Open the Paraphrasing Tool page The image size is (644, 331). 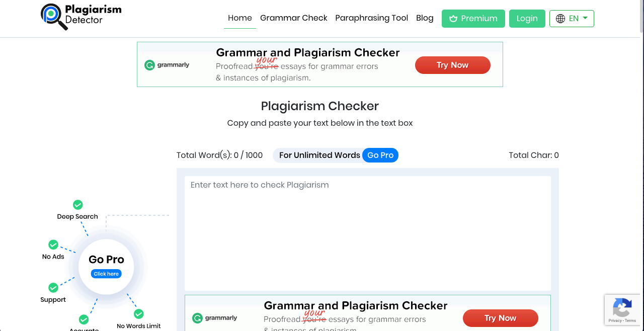(371, 18)
